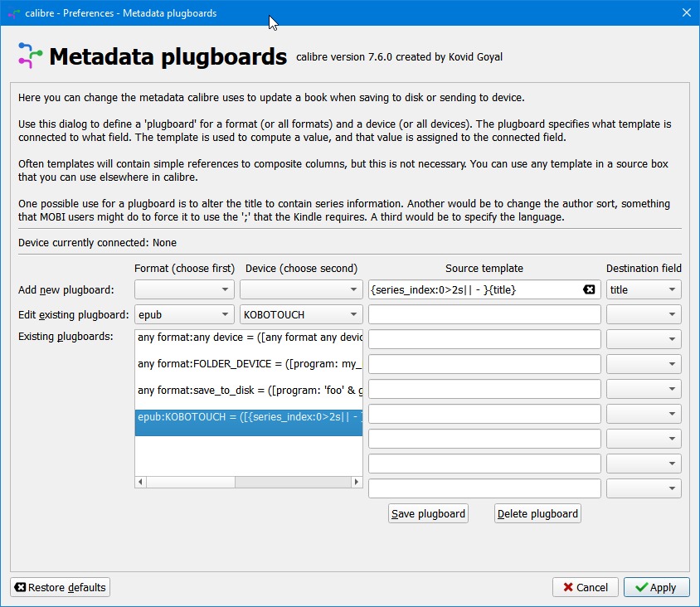700x607 pixels.
Task: Restore defaults for plugboards
Action: click(60, 587)
